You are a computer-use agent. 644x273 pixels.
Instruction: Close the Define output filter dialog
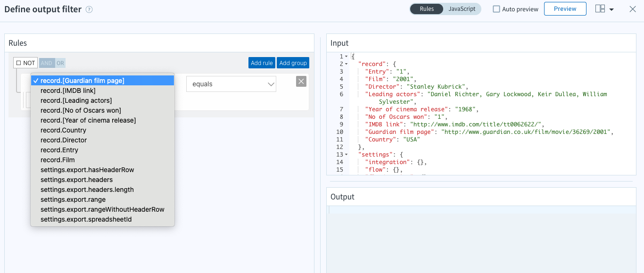pos(633,9)
